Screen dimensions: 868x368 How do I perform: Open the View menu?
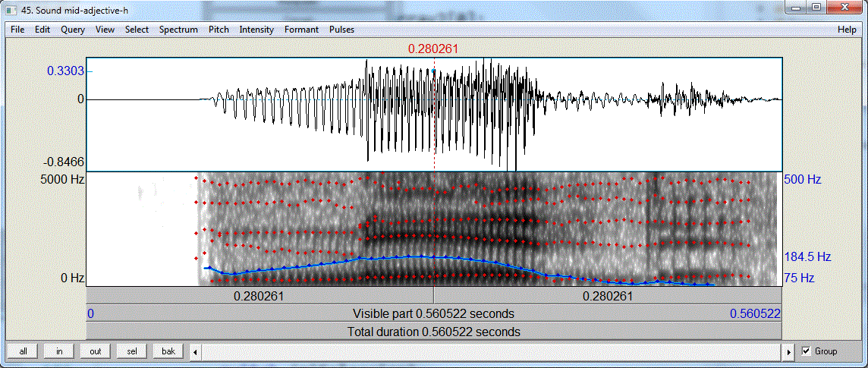pos(105,30)
